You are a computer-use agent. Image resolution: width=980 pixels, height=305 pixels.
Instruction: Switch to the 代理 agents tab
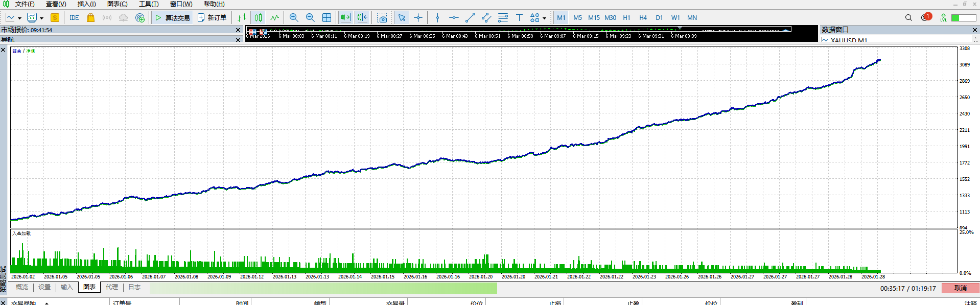pos(112,287)
